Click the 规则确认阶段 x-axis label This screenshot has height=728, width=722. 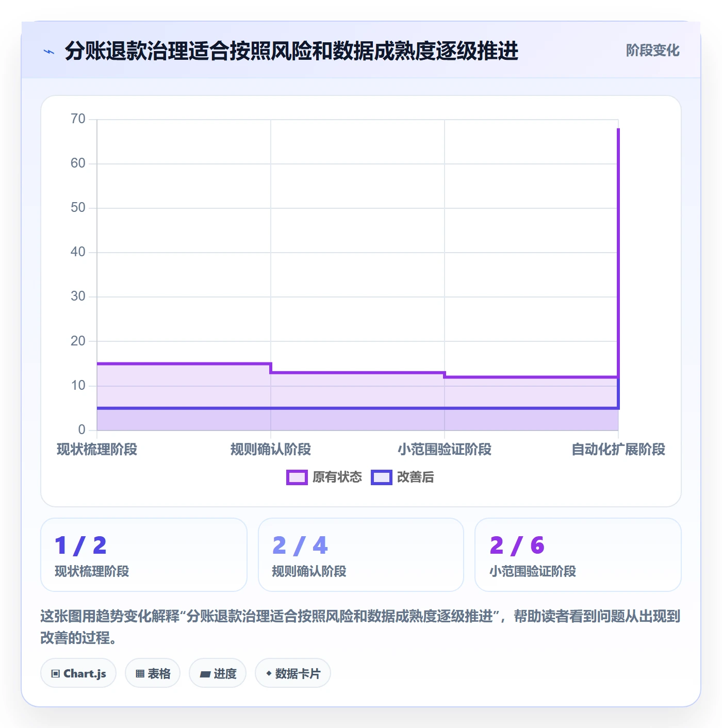(271, 450)
